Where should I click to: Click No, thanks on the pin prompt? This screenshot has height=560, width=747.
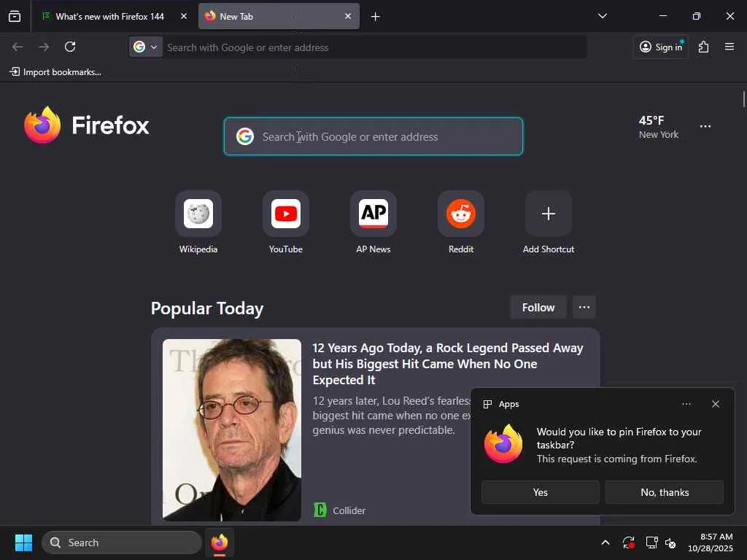coord(665,492)
